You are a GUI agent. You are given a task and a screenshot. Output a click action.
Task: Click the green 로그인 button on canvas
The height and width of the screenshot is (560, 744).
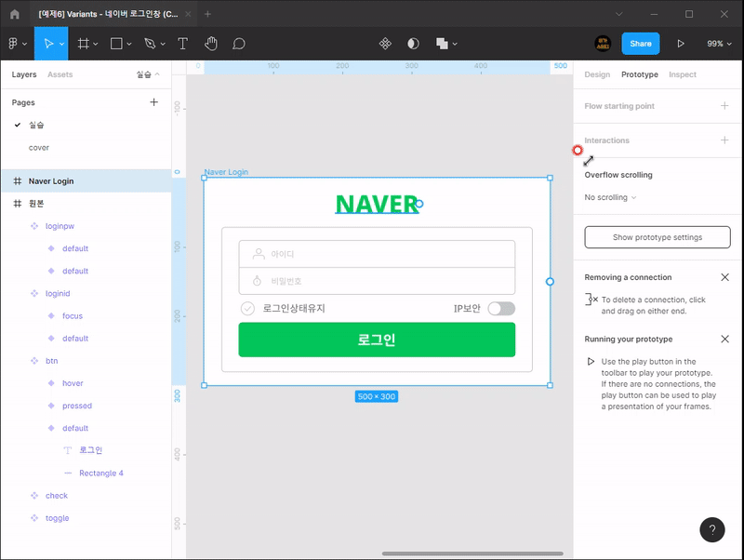pyautogui.click(x=377, y=340)
